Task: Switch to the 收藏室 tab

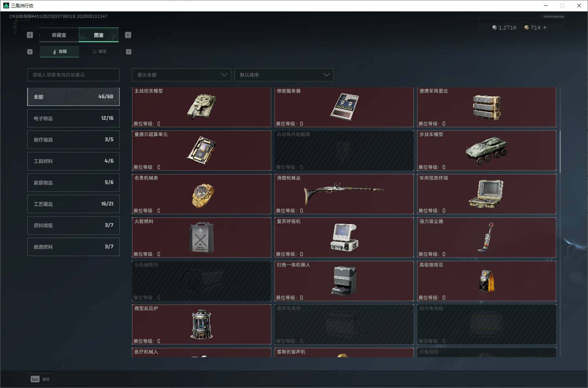Action: tap(59, 35)
